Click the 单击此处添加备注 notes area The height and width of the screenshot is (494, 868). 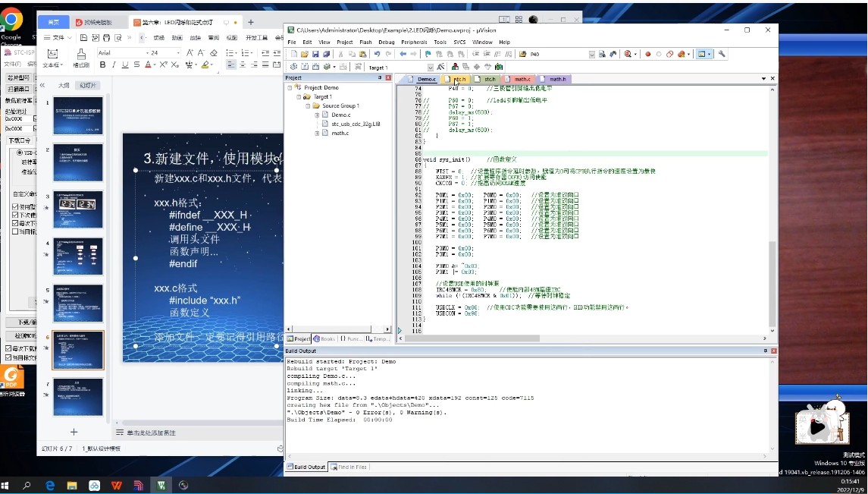(x=151, y=433)
